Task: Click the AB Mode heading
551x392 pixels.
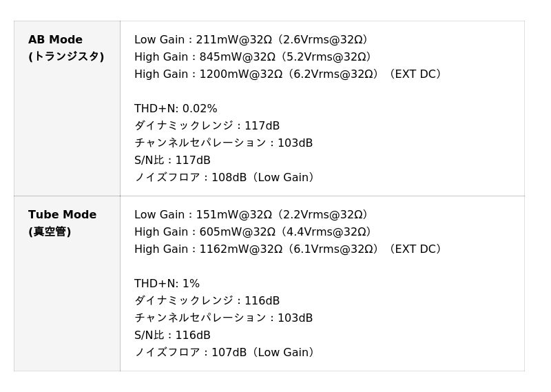Action: (55, 40)
